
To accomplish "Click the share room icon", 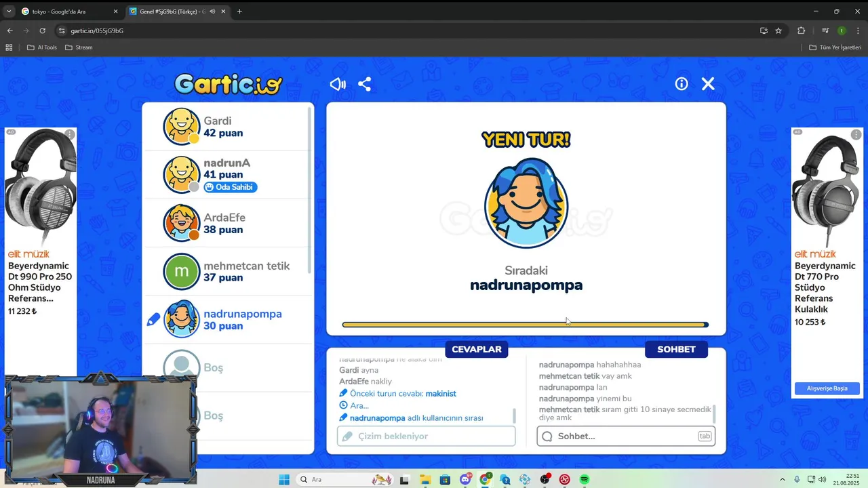I will click(364, 84).
